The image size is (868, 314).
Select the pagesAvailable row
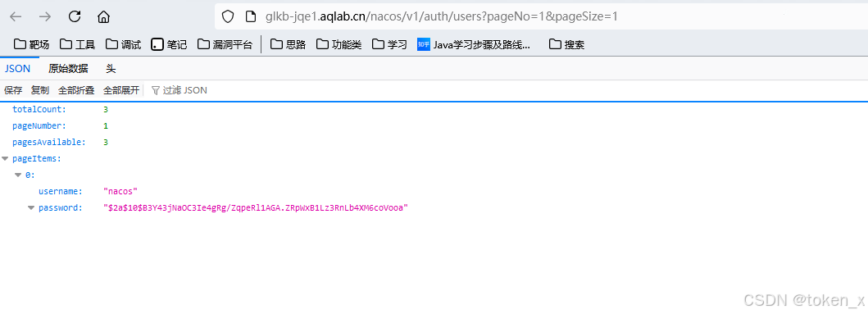434,143
